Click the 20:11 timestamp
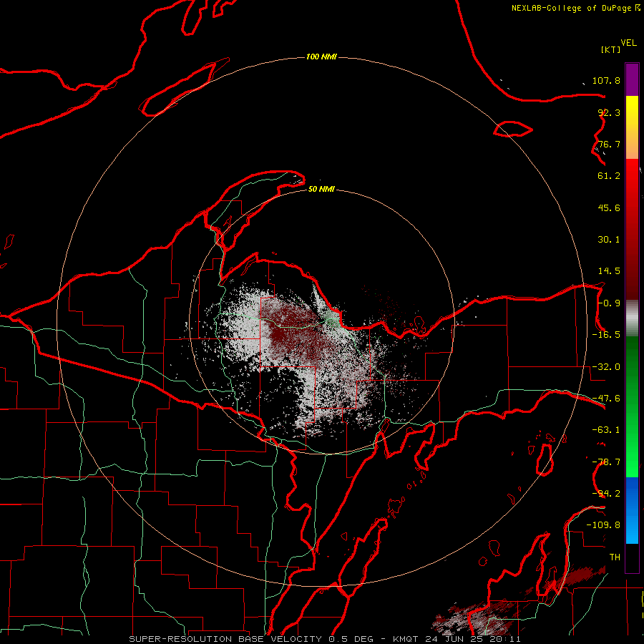 [x=505, y=639]
